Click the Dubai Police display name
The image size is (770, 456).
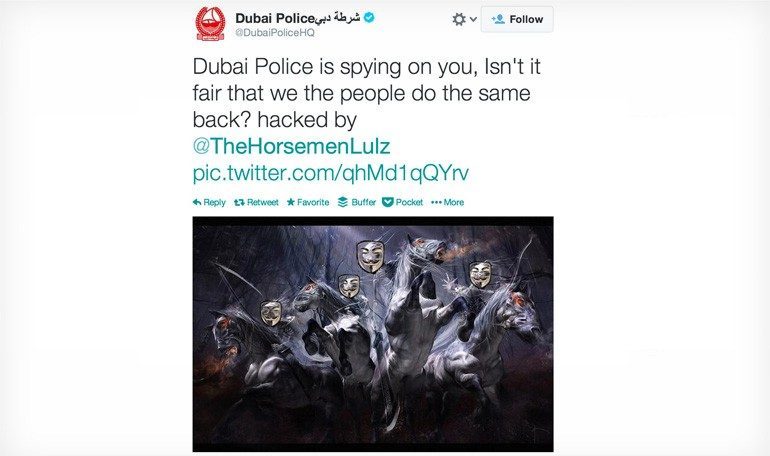[x=275, y=19]
